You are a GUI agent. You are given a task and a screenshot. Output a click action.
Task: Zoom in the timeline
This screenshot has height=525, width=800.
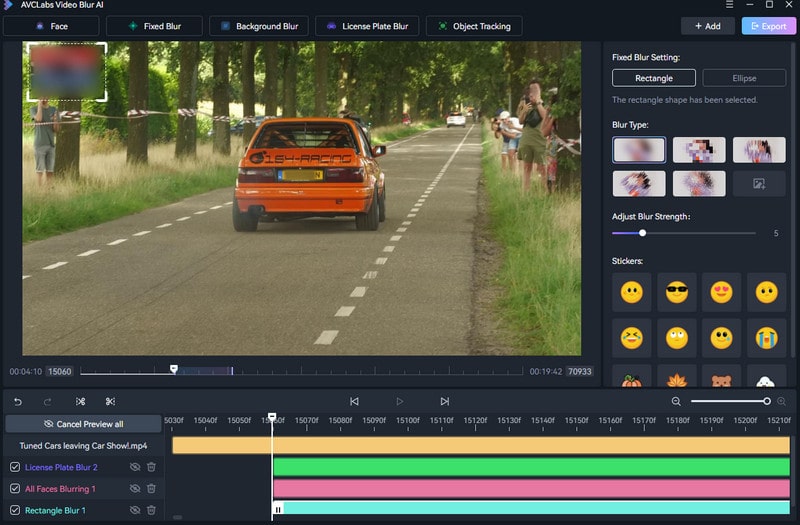click(x=781, y=402)
